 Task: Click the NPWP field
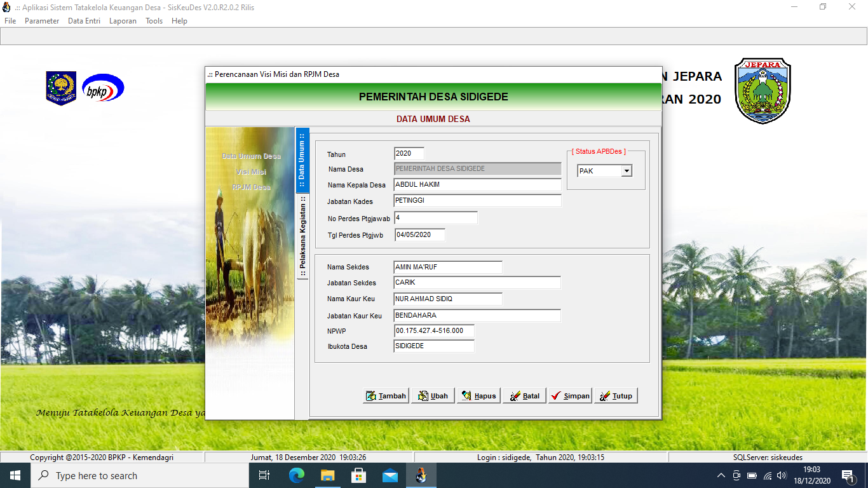[x=434, y=331]
